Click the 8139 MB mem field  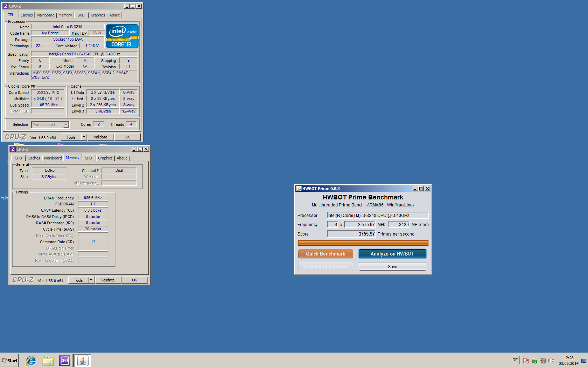pos(399,224)
